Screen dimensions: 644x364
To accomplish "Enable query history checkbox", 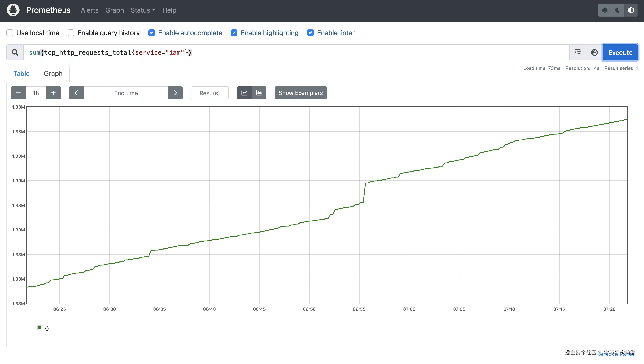I will [x=71, y=33].
